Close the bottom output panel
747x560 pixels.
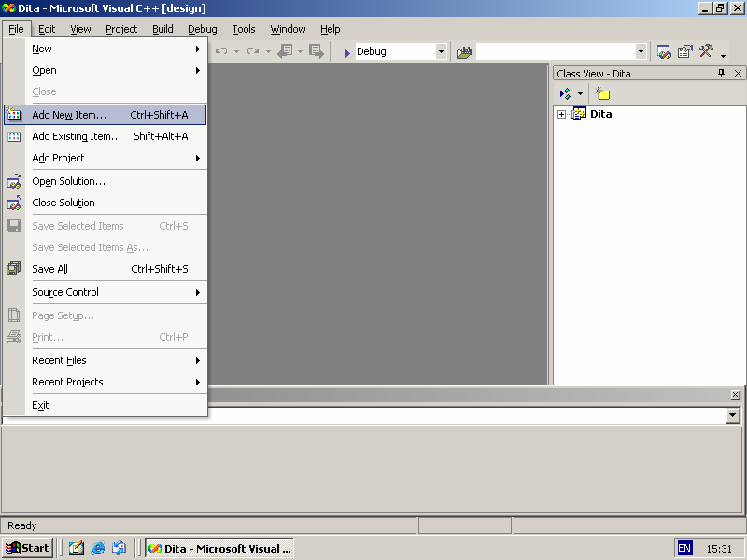(736, 395)
